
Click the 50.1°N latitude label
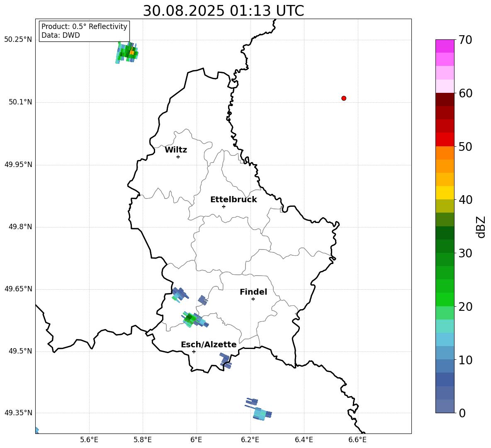tap(20, 102)
